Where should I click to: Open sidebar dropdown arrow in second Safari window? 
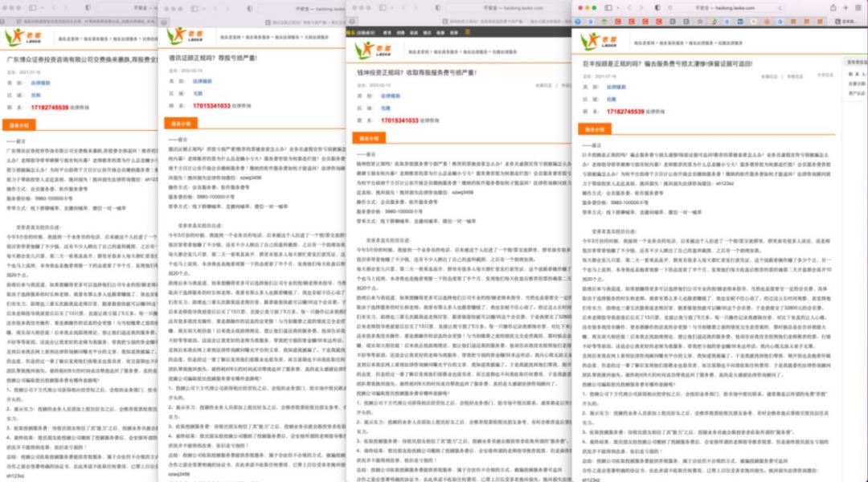coord(203,9)
